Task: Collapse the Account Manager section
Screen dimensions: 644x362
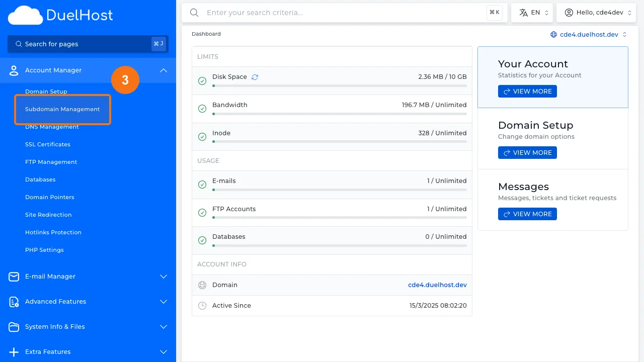Action: (x=163, y=70)
